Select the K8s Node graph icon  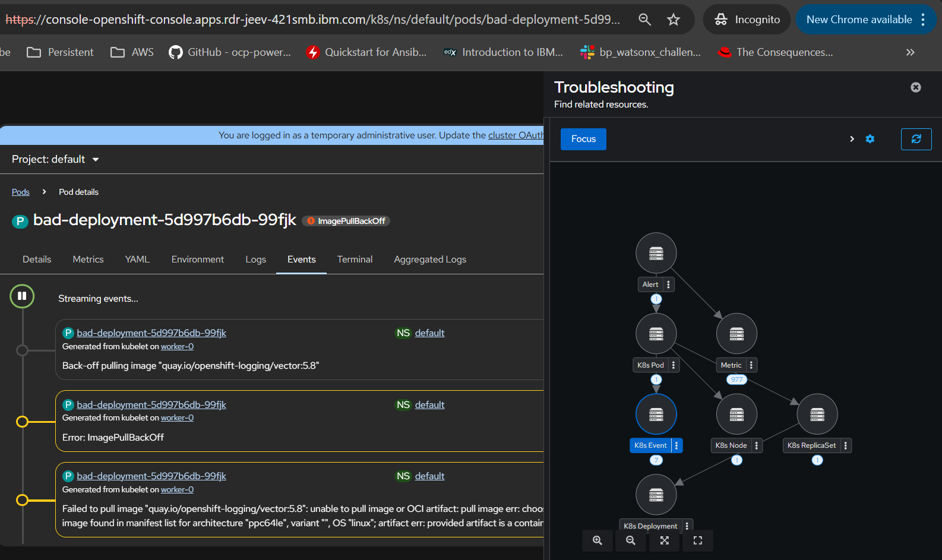[x=736, y=415]
